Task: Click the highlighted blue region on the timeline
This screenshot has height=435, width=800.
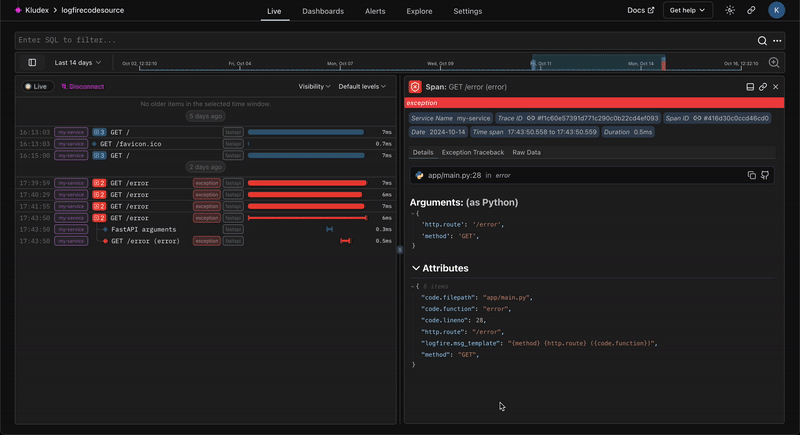Action: click(597, 62)
